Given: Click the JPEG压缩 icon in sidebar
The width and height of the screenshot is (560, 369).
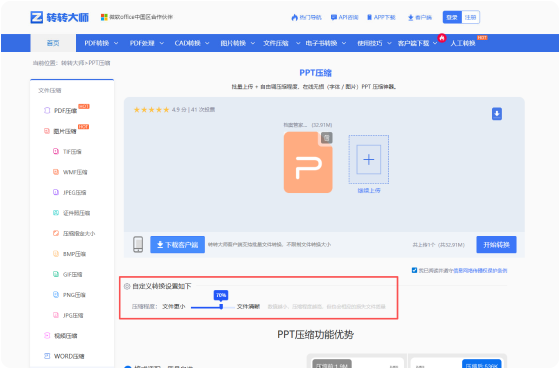Looking at the screenshot, I should [56, 192].
